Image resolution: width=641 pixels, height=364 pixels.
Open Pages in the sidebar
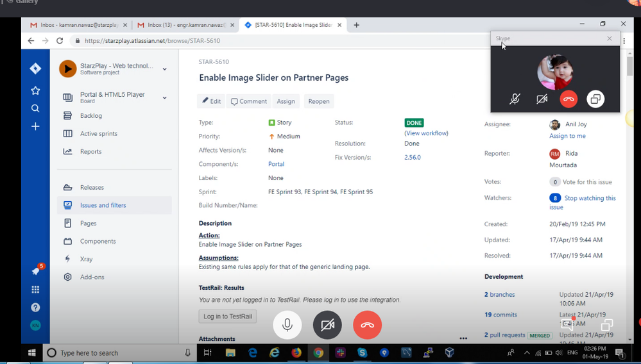[114, 223]
